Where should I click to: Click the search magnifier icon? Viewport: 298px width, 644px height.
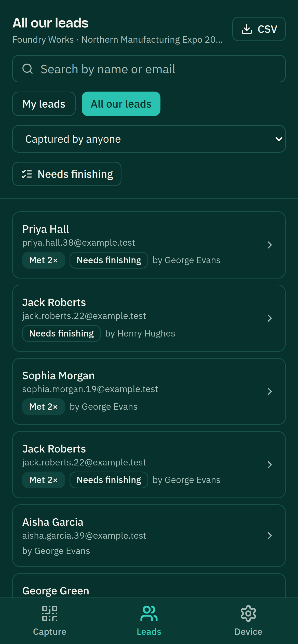28,69
